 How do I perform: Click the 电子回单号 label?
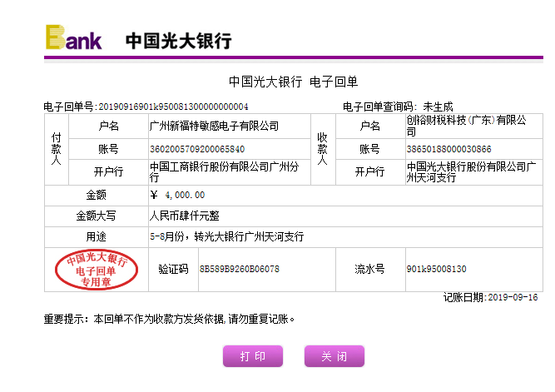(70, 107)
